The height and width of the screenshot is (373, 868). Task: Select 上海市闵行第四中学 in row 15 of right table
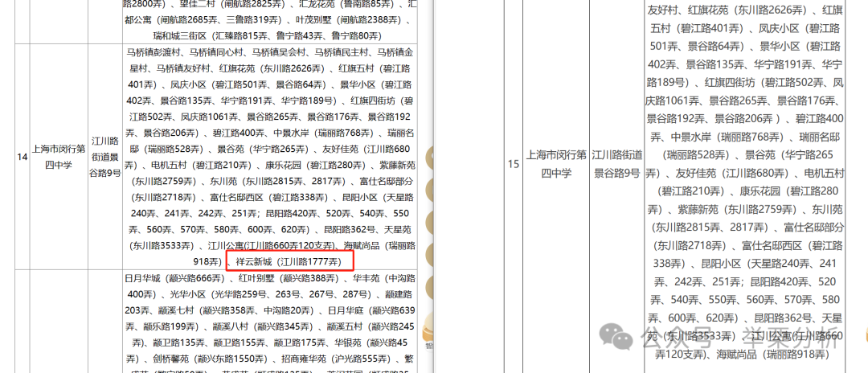tap(555, 164)
